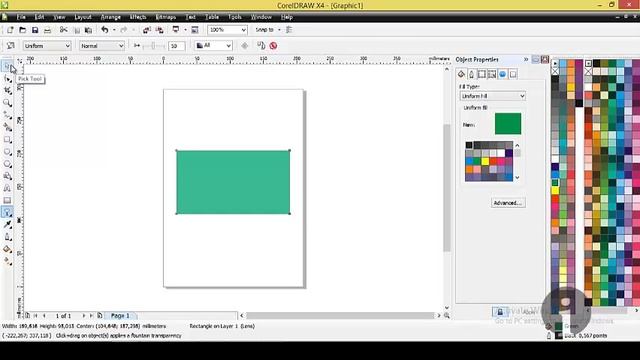Viewport: 640px width, 360px height.
Task: Click the Save floppy disk icon
Action: [35, 30]
